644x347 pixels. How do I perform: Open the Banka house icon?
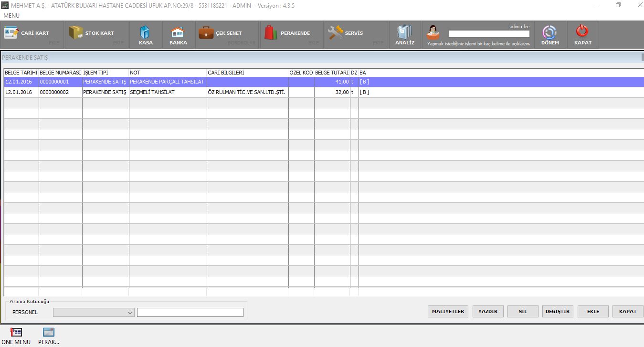click(178, 32)
